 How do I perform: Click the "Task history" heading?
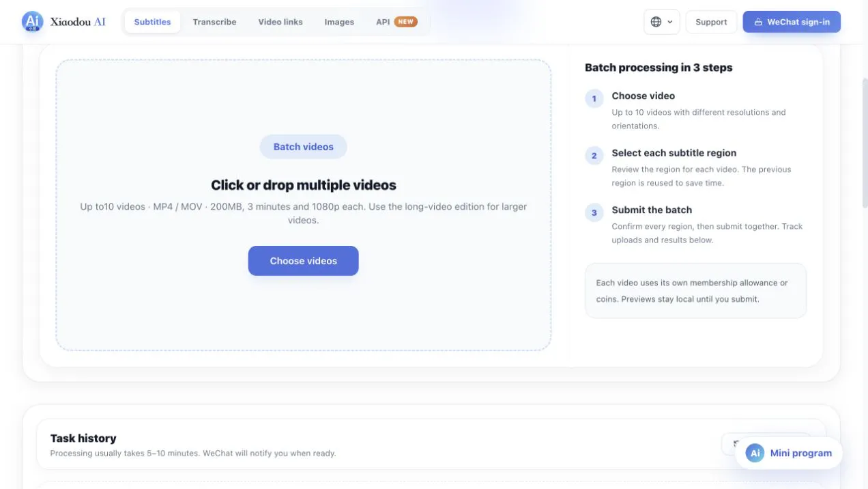(x=83, y=438)
